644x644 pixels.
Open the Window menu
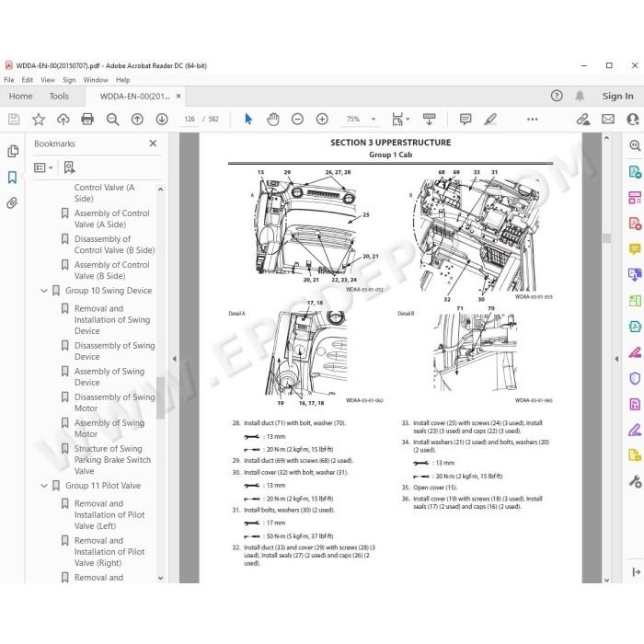click(x=96, y=80)
